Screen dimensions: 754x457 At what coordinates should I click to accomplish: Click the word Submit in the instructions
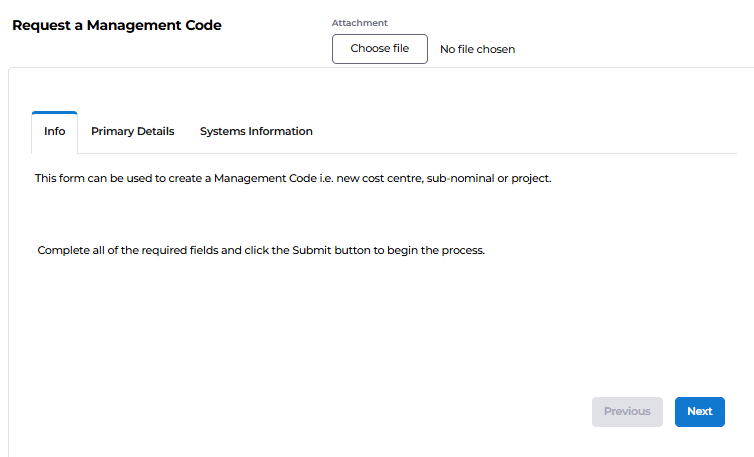[312, 250]
